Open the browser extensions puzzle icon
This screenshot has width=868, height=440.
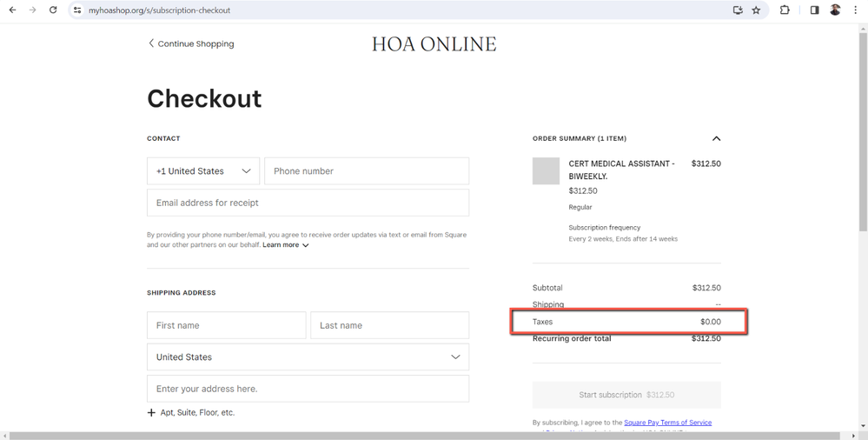coord(785,10)
